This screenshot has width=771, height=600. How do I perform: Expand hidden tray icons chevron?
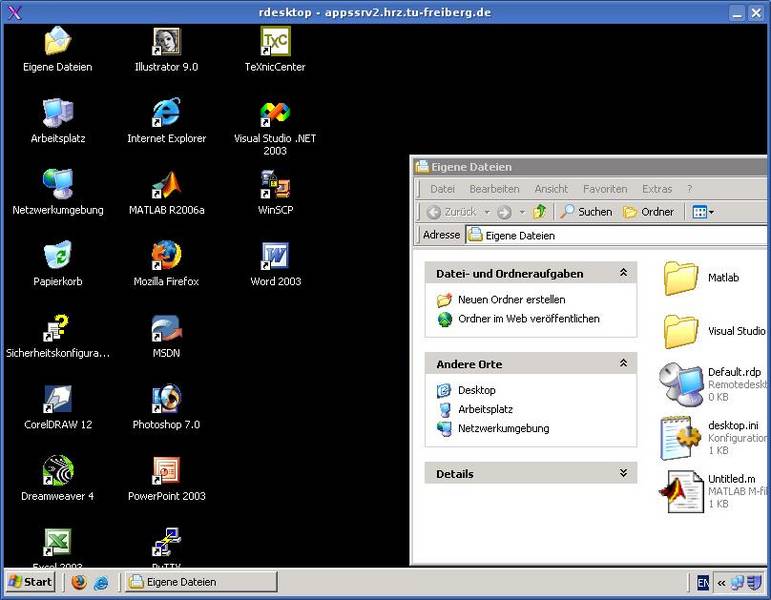[x=721, y=583]
